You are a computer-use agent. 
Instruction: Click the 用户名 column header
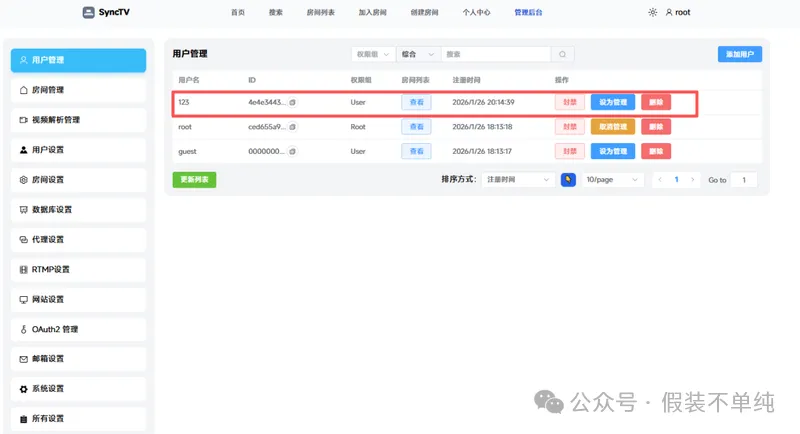[x=189, y=80]
